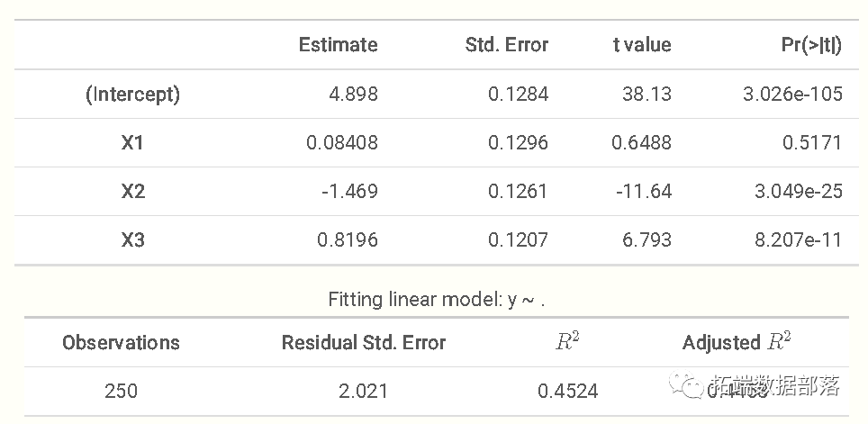Click the R² value 0.4524
Screen dimensions: 868x424
(567, 392)
